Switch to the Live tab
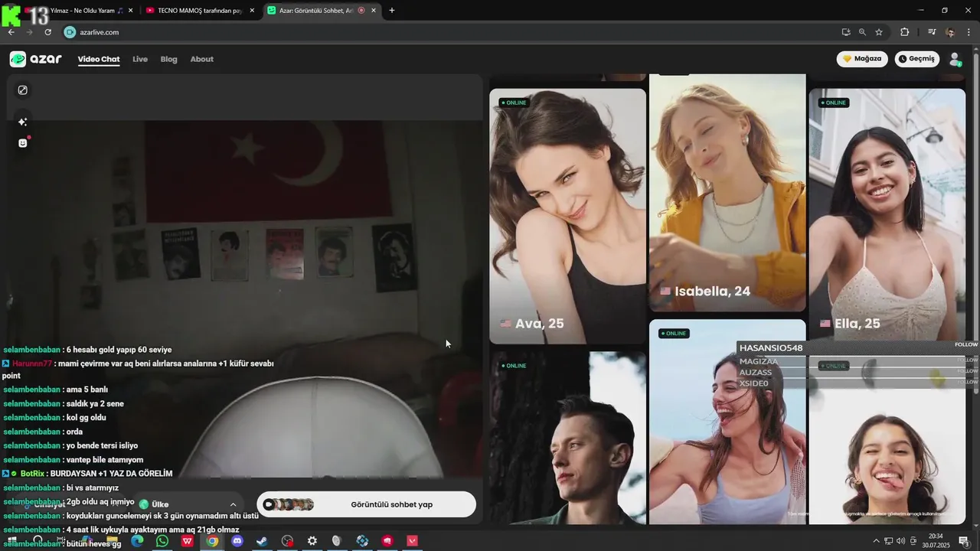 coord(140,59)
